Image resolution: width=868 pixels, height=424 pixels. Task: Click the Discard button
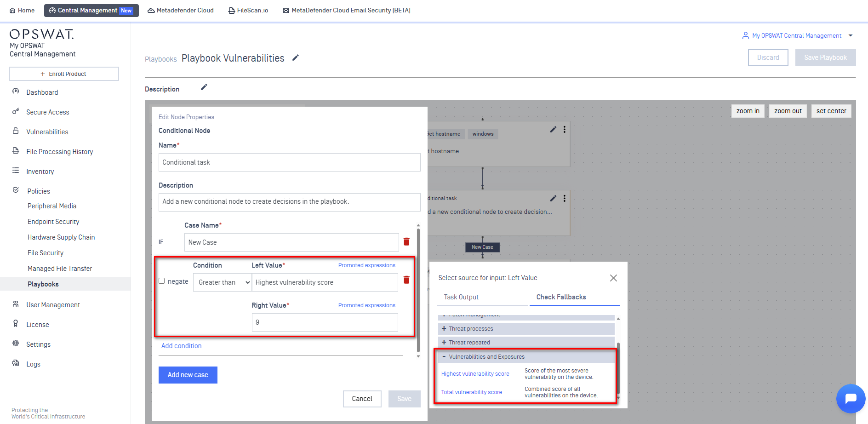(x=768, y=57)
